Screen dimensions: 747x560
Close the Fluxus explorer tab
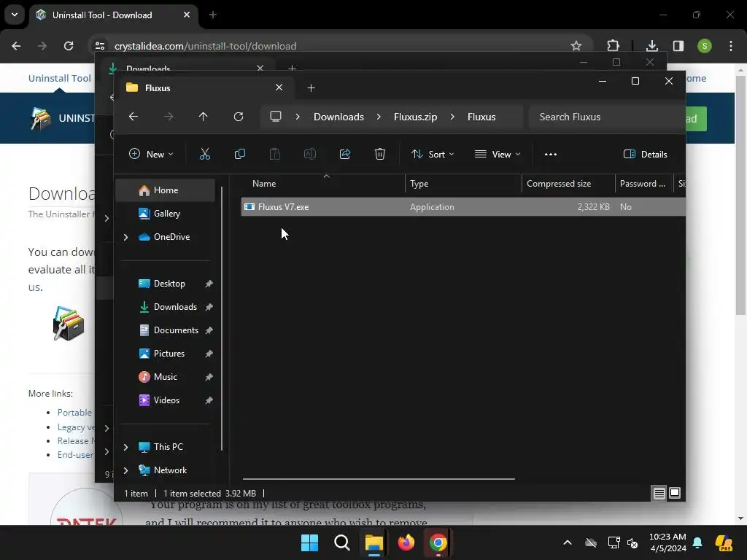click(279, 87)
